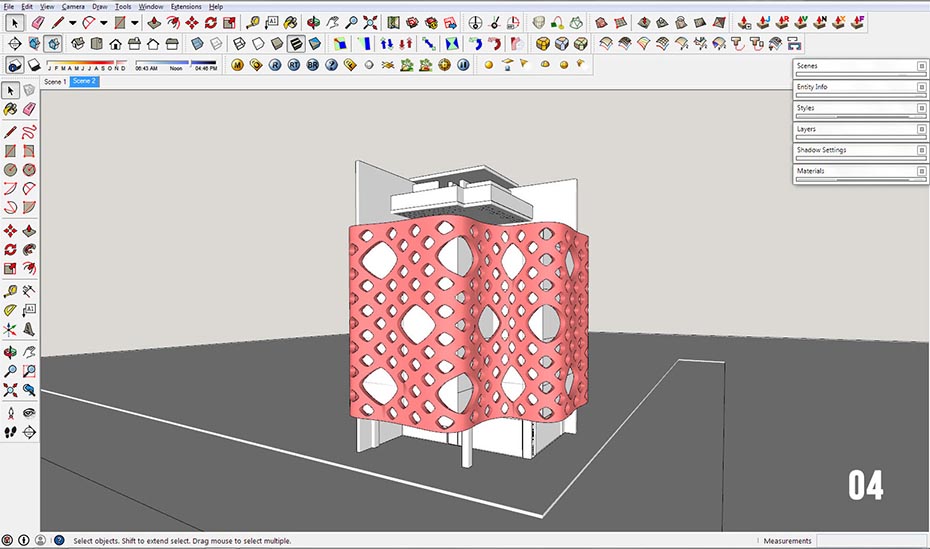Activate the Walk tool footprints icon
The image size is (930, 549).
point(11,433)
